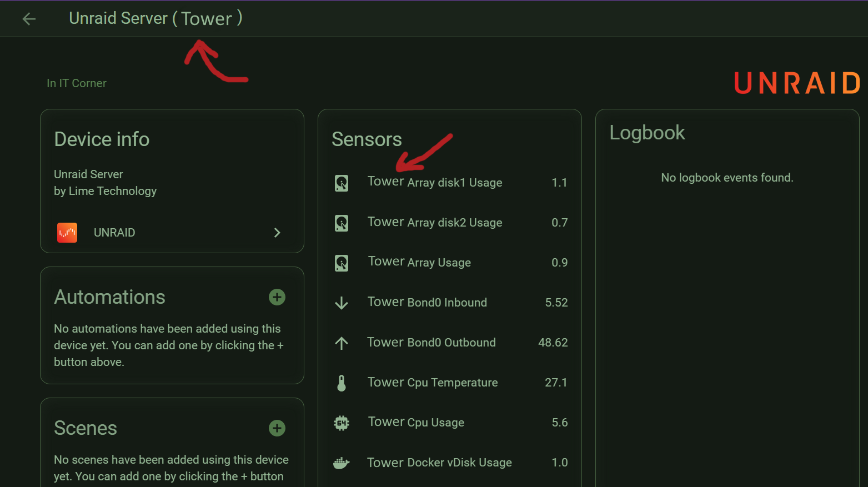Open the Tower Array Usage sensor

click(419, 262)
